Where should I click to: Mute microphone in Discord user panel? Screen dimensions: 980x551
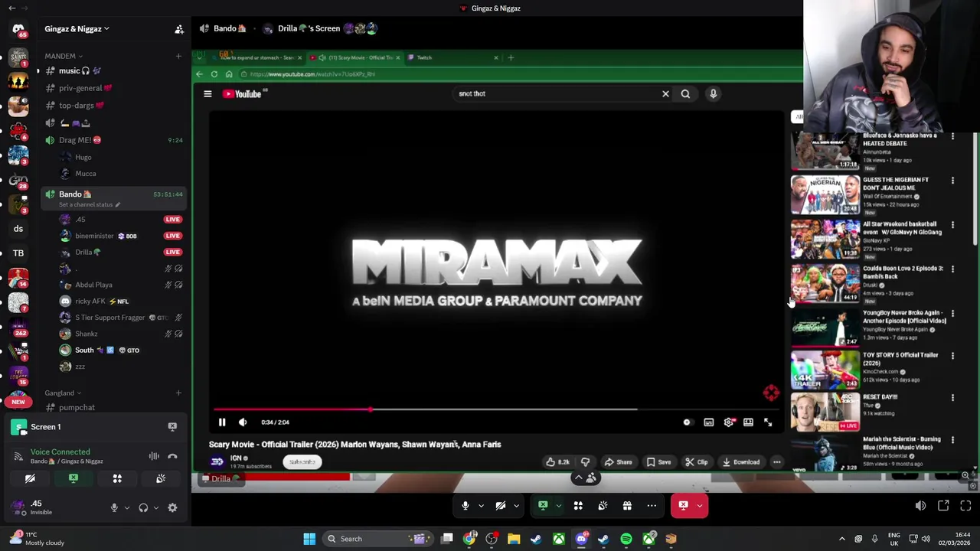[x=114, y=507]
